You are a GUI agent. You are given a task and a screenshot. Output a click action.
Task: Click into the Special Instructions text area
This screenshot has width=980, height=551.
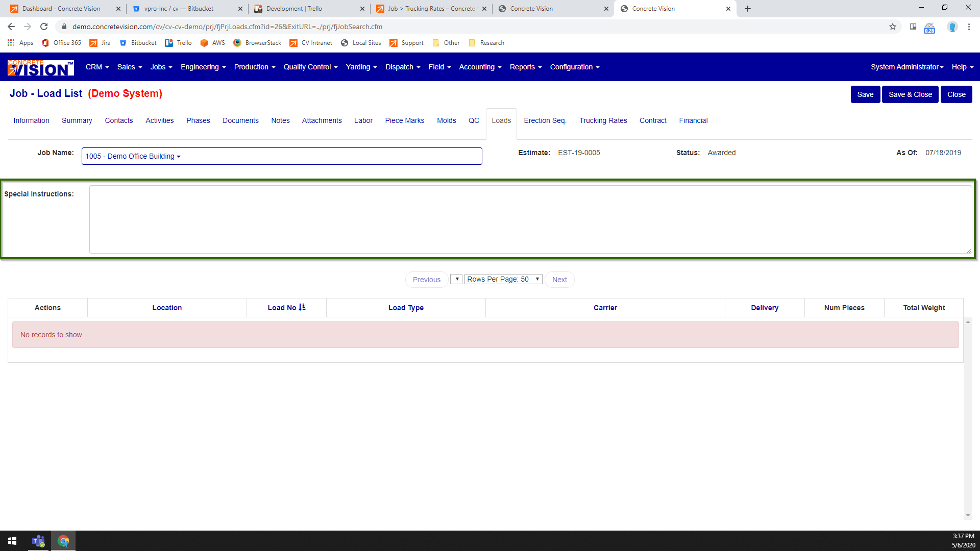click(530, 219)
